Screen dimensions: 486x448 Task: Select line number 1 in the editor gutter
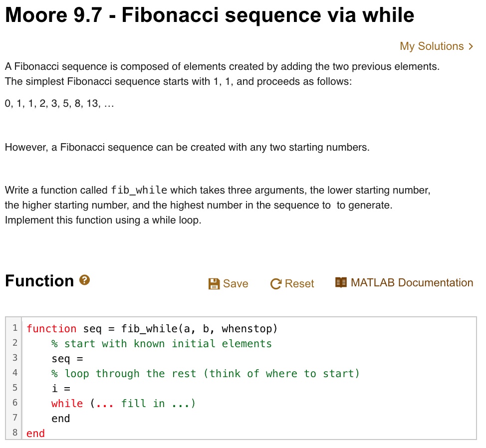(15, 328)
